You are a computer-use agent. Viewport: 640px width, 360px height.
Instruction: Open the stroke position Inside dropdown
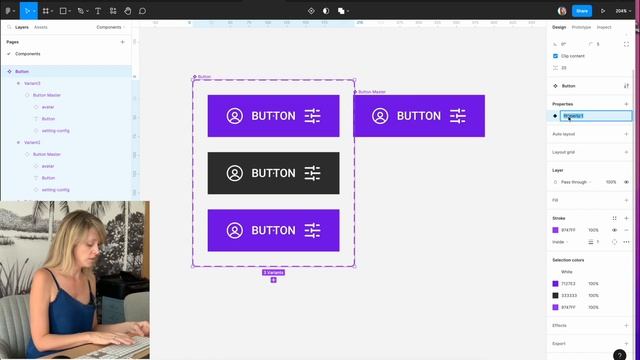pos(560,242)
